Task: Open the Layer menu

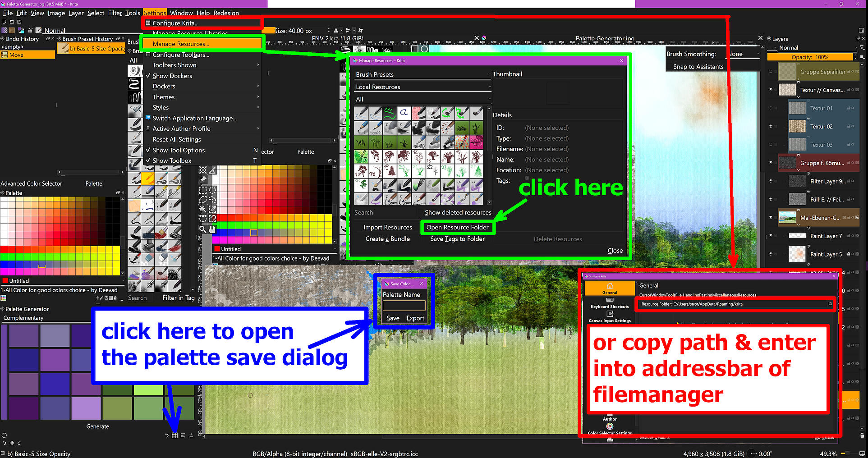Action: [76, 13]
